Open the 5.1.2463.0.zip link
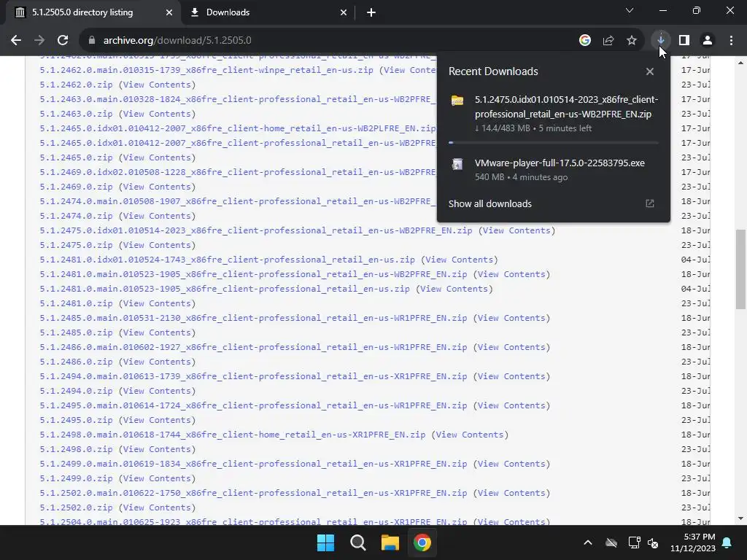Image resolution: width=747 pixels, height=560 pixels. coord(76,114)
